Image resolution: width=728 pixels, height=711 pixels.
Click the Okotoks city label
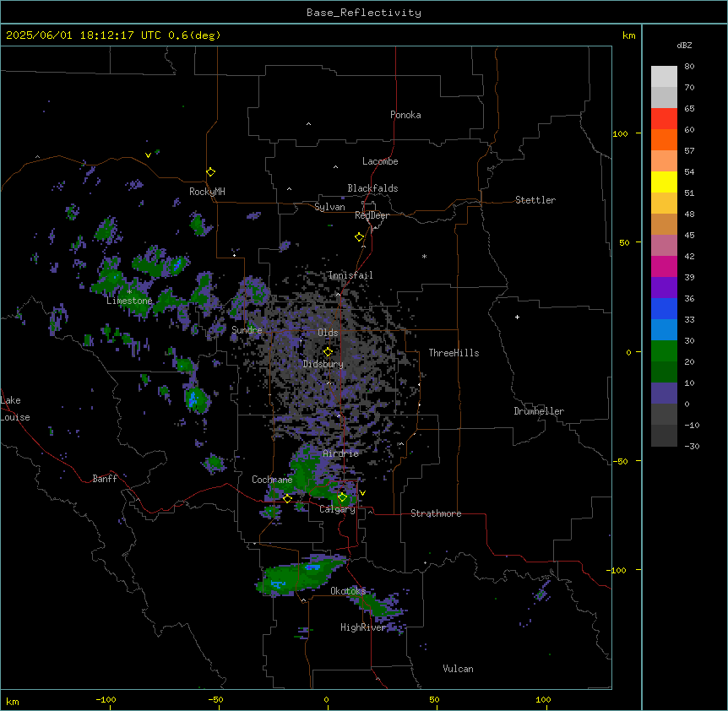point(348,591)
